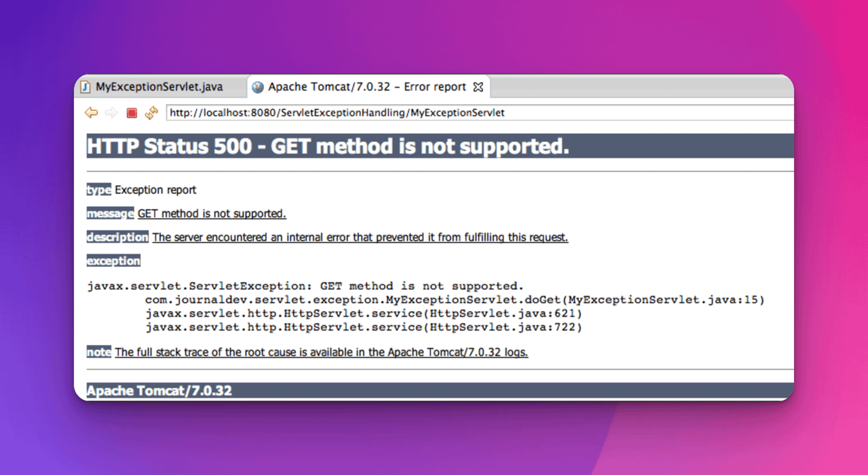
Task: Click the forward arrow navigation icon
Action: point(111,113)
